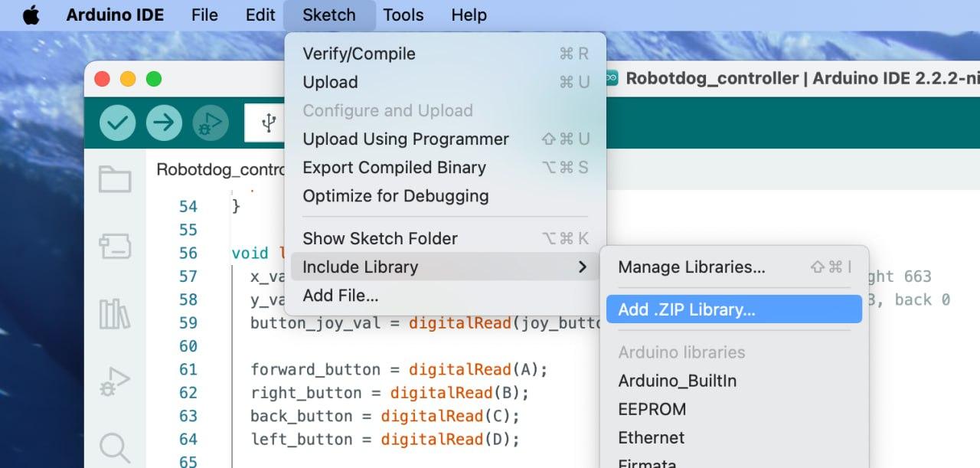Open the Library Manager books icon

point(115,313)
